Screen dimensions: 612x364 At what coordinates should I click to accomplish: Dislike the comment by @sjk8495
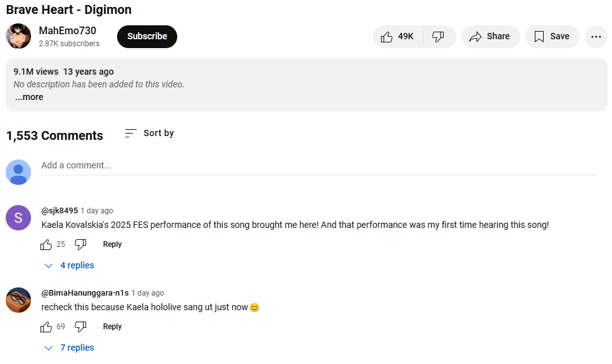pos(80,244)
